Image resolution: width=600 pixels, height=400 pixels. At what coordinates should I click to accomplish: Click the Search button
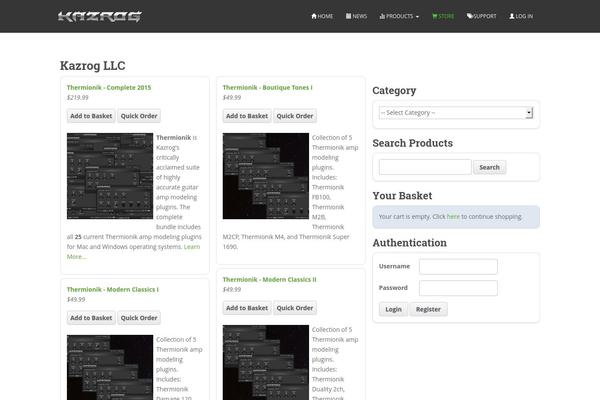click(x=489, y=167)
